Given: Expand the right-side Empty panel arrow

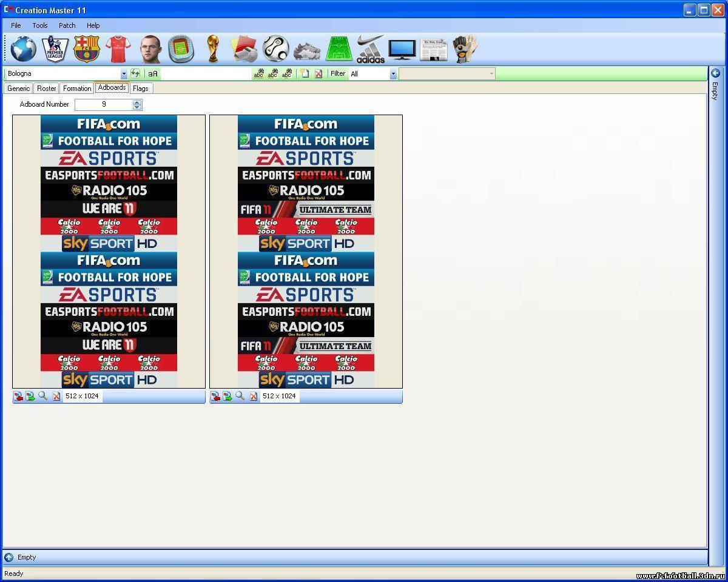Looking at the screenshot, I should (716, 73).
